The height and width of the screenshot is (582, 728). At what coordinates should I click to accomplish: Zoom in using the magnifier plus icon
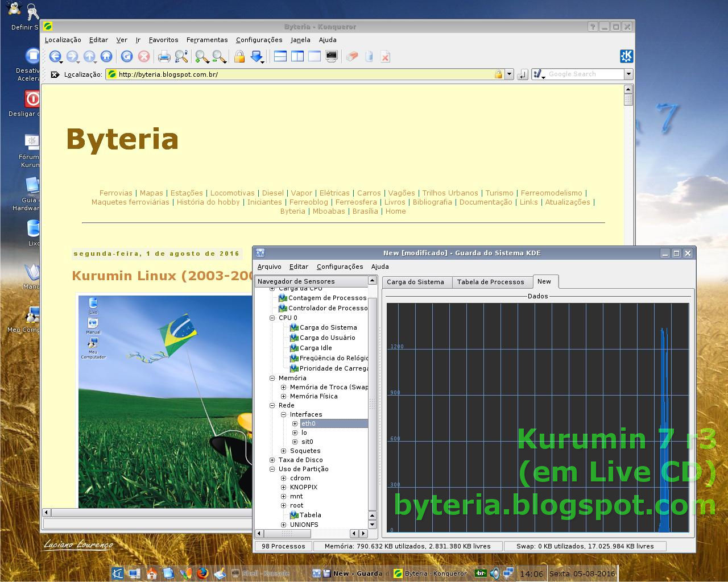tap(199, 56)
